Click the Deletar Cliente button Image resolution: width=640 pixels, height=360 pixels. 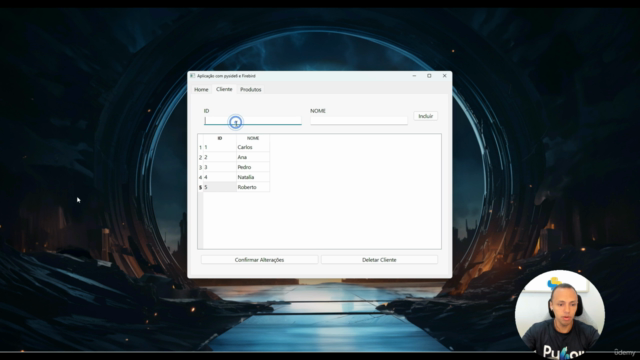[379, 260]
